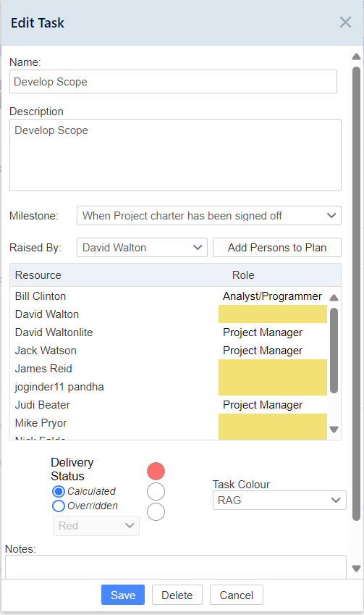Select the red delivery status circle
This screenshot has width=364, height=615.
[156, 471]
